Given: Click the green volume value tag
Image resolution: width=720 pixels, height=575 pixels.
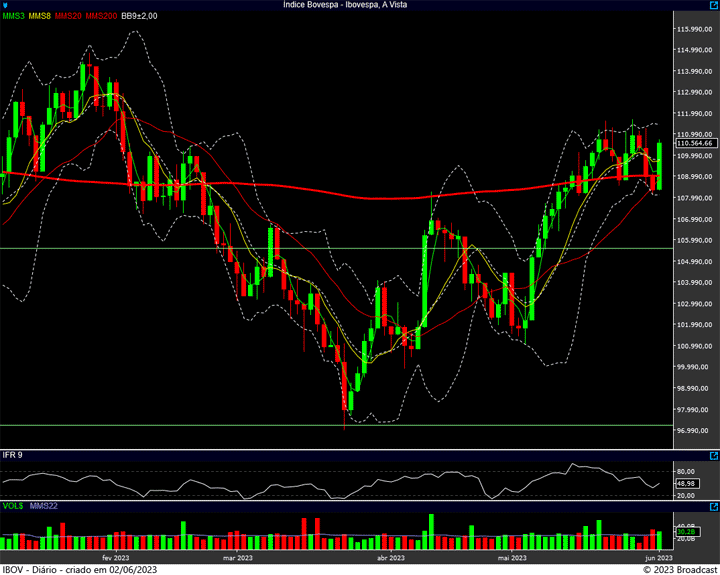Looking at the screenshot, I should [685, 532].
